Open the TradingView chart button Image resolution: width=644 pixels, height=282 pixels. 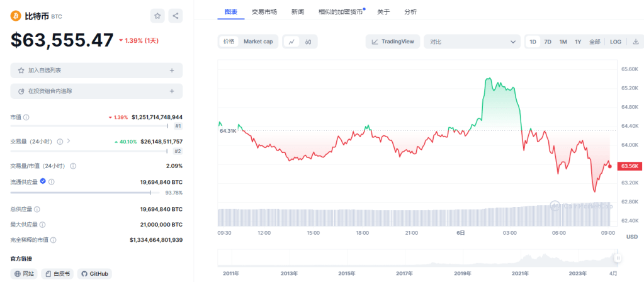click(393, 42)
